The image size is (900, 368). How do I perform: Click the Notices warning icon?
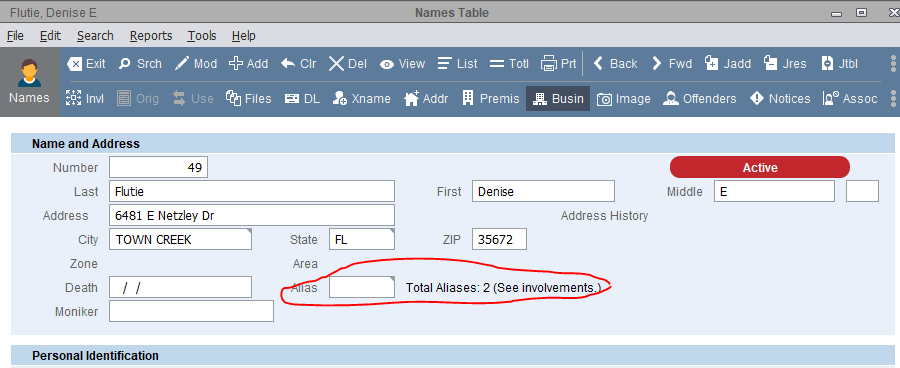[757, 99]
